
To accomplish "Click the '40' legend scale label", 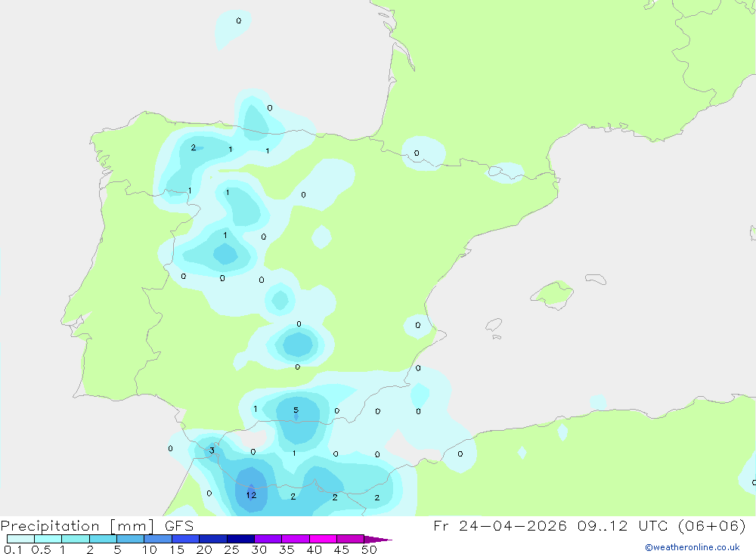I will pos(314,549).
